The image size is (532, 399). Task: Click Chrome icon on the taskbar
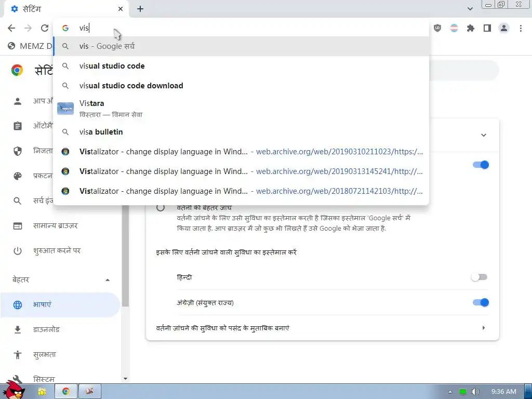click(66, 391)
